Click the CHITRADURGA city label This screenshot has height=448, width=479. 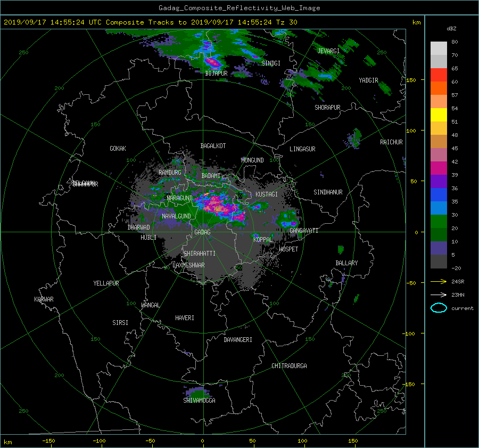(289, 366)
